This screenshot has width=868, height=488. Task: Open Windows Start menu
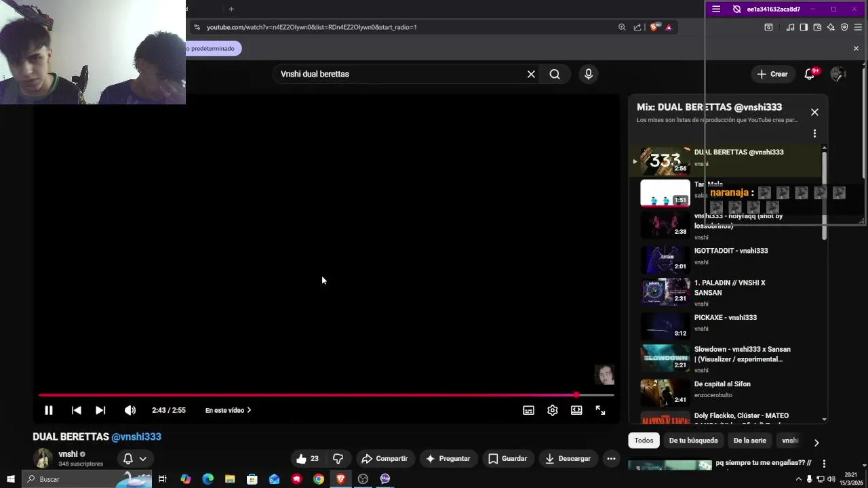10,479
